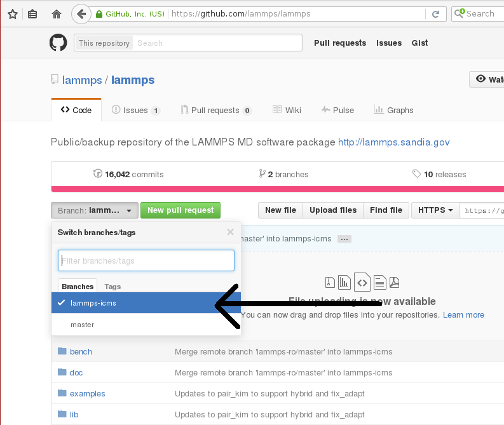Screen dimensions: 504x425
Task: Select the master branch
Action: (x=146, y=325)
